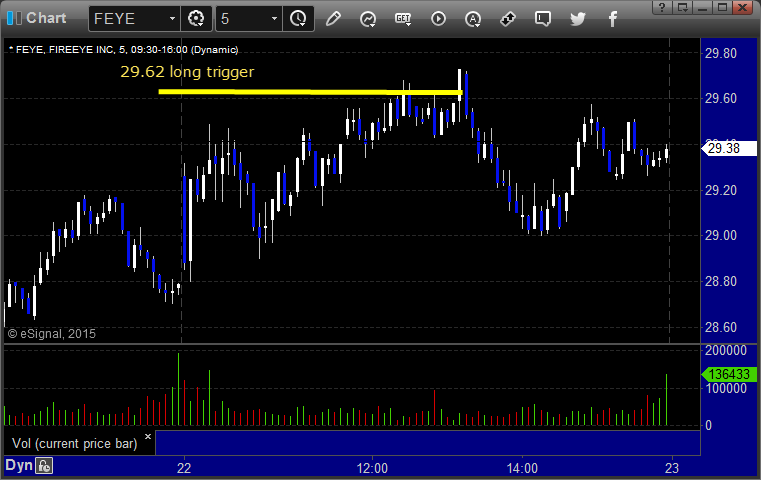Image resolution: width=761 pixels, height=480 pixels.
Task: Click the 29.80 price axis label
Action: (721, 53)
